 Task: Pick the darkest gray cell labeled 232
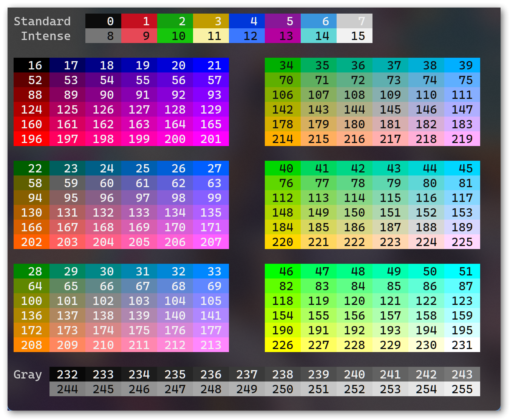pos(67,374)
